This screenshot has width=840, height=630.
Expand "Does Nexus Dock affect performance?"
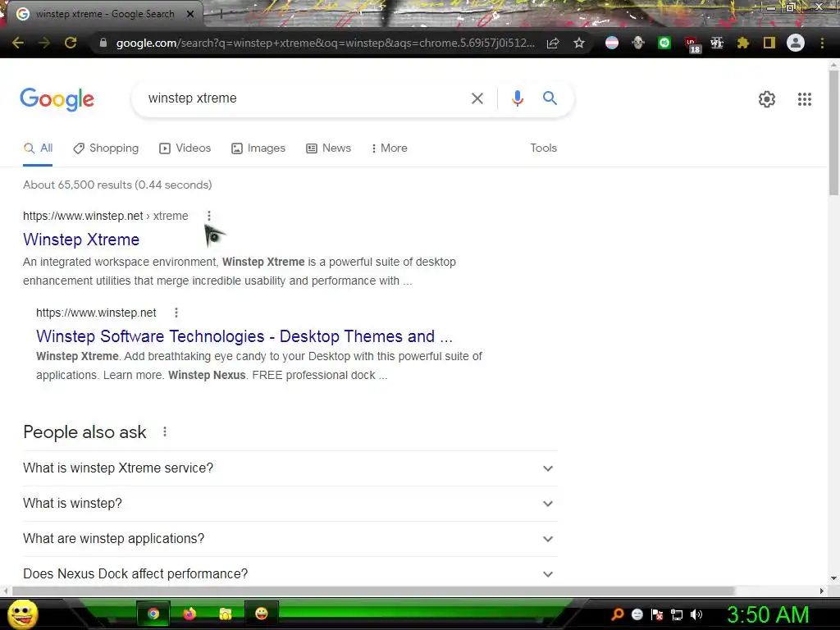290,573
